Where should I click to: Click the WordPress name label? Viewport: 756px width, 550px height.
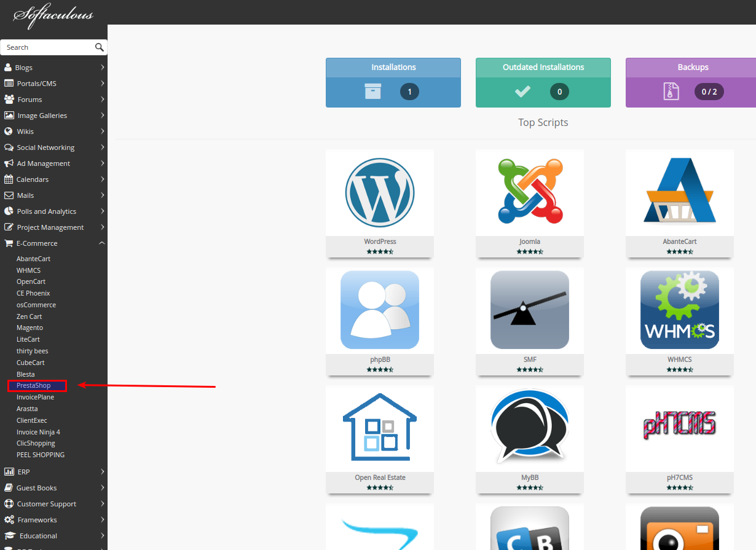pos(380,242)
